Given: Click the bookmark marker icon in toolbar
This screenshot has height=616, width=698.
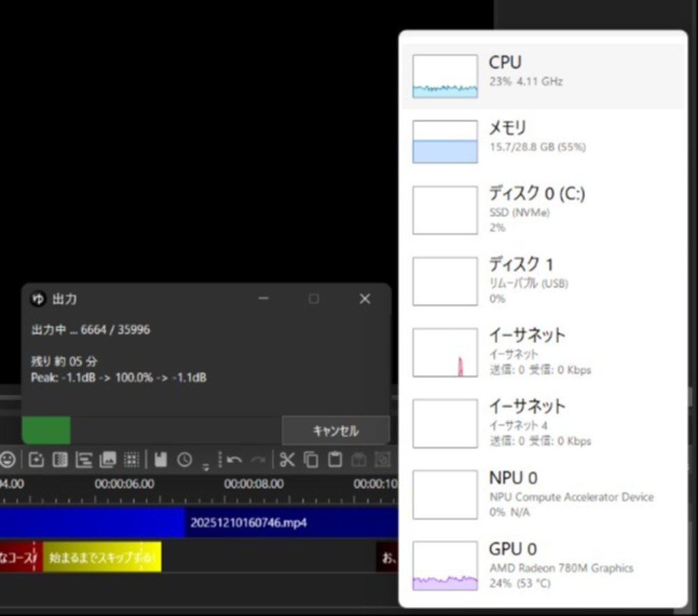Looking at the screenshot, I should 161,460.
